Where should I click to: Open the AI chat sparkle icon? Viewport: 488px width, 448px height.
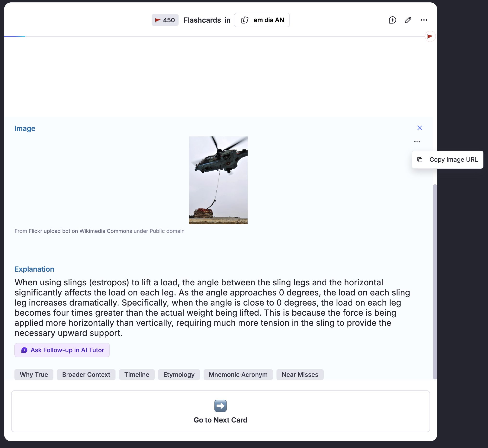tap(392, 20)
